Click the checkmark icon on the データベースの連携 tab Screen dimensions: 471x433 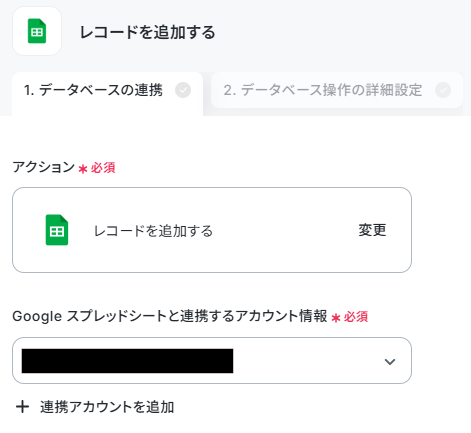tap(183, 90)
